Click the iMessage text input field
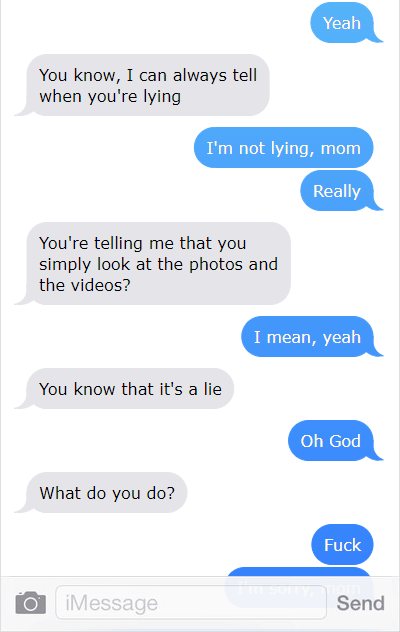This screenshot has width=400, height=632. coord(191,603)
